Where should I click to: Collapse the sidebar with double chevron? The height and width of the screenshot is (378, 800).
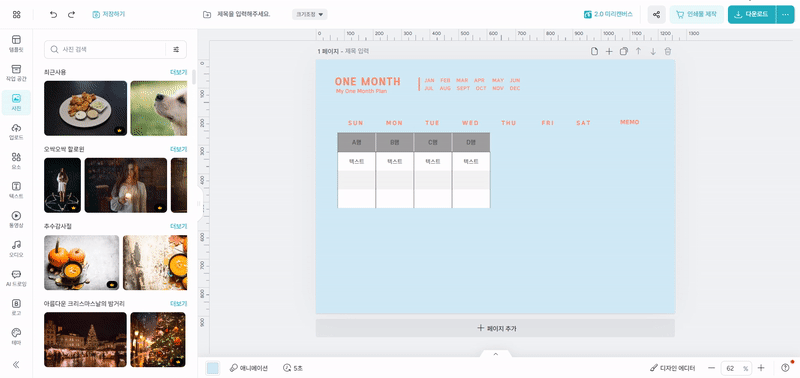point(16,364)
